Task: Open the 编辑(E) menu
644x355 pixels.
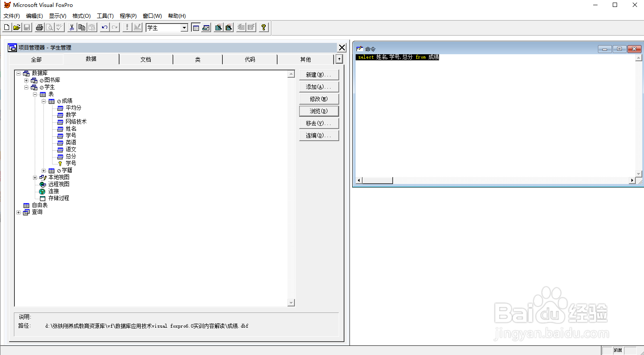Action: click(x=34, y=16)
